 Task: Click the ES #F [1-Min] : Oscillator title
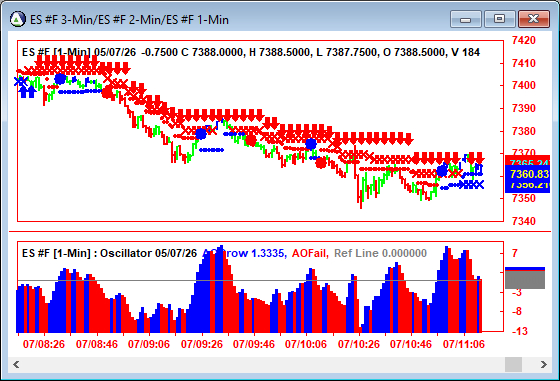coord(109,253)
